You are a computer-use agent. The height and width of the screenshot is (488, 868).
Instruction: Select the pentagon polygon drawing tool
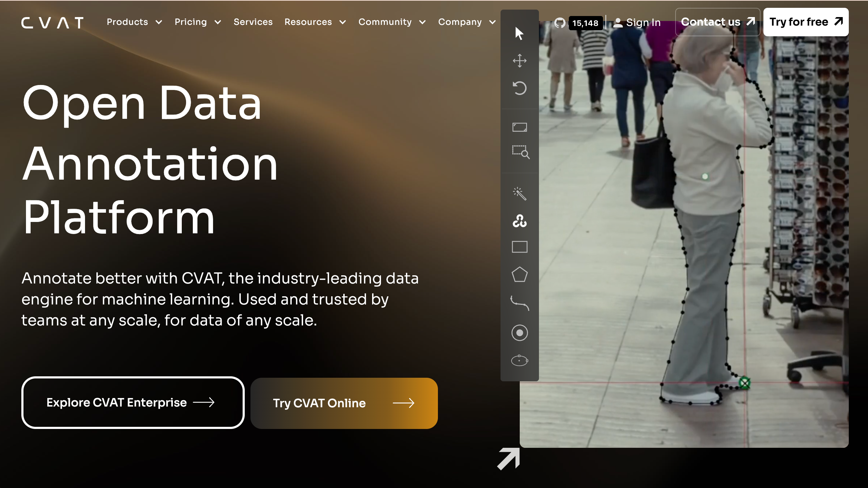(519, 275)
